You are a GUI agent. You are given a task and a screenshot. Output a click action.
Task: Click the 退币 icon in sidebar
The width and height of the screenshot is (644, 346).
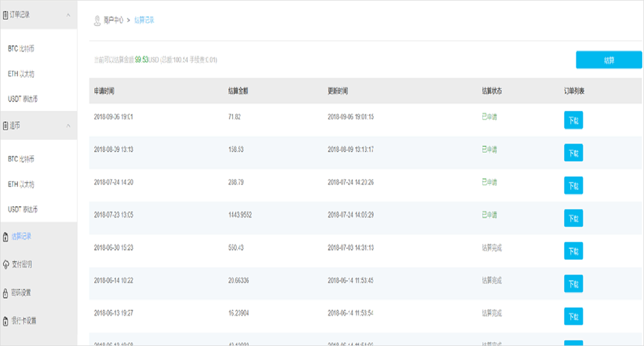tap(6, 126)
